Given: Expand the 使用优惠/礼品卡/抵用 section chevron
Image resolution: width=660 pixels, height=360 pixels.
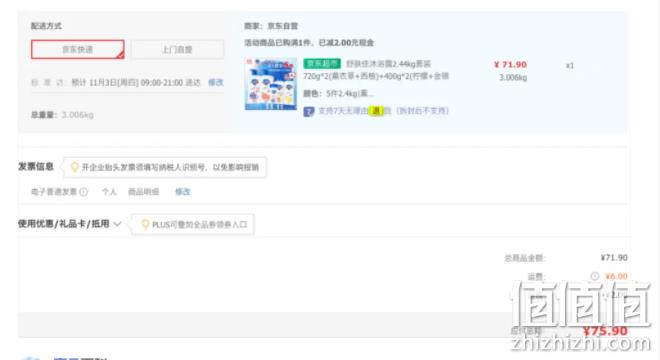Looking at the screenshot, I should point(117,224).
